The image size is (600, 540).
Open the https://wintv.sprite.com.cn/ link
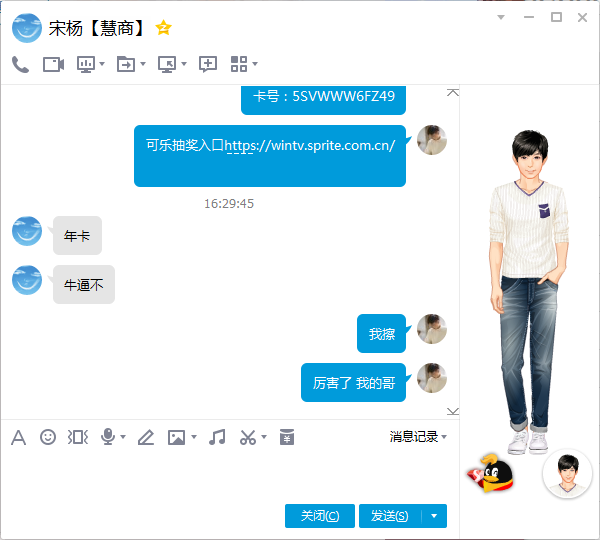coord(310,145)
